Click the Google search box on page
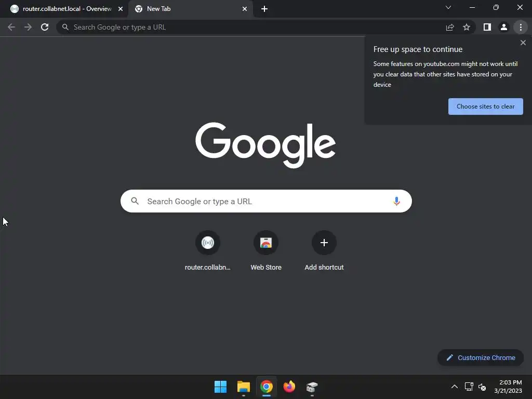 (266, 201)
